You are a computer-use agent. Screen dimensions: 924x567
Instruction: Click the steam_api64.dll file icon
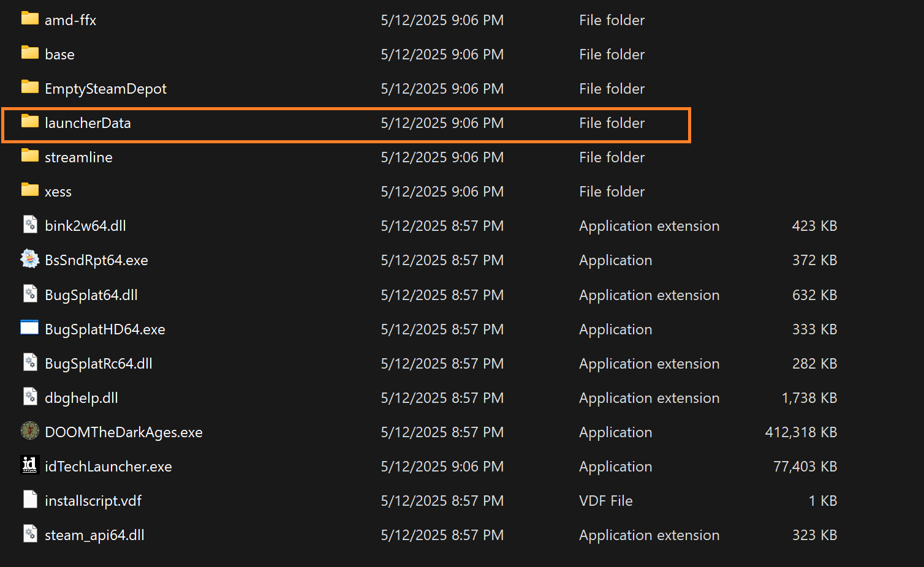[x=29, y=534]
